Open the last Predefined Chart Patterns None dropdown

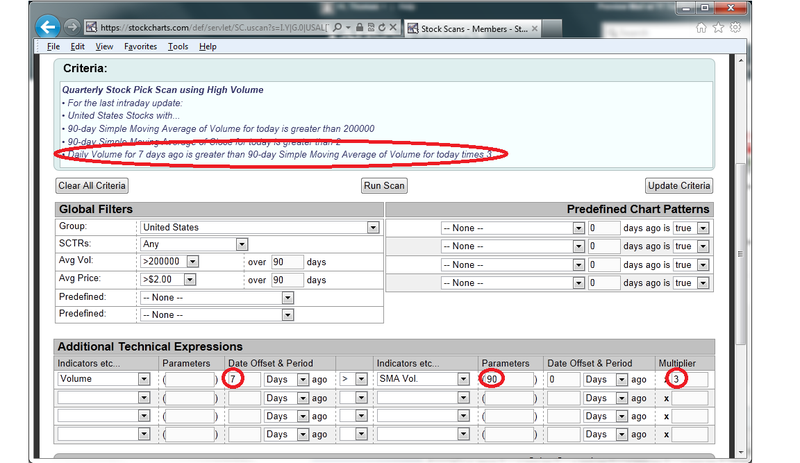pos(512,283)
